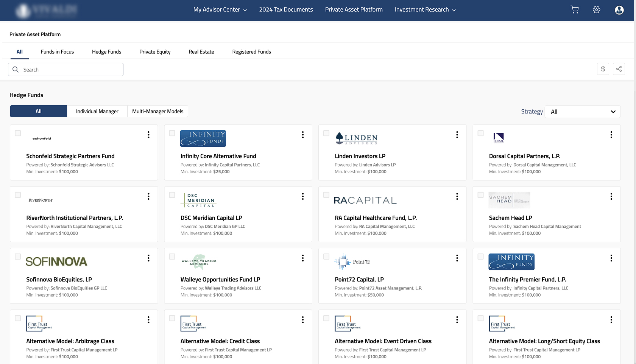
Task: Open Schonfeld Strategic Partners Fund title
Action: click(x=70, y=156)
